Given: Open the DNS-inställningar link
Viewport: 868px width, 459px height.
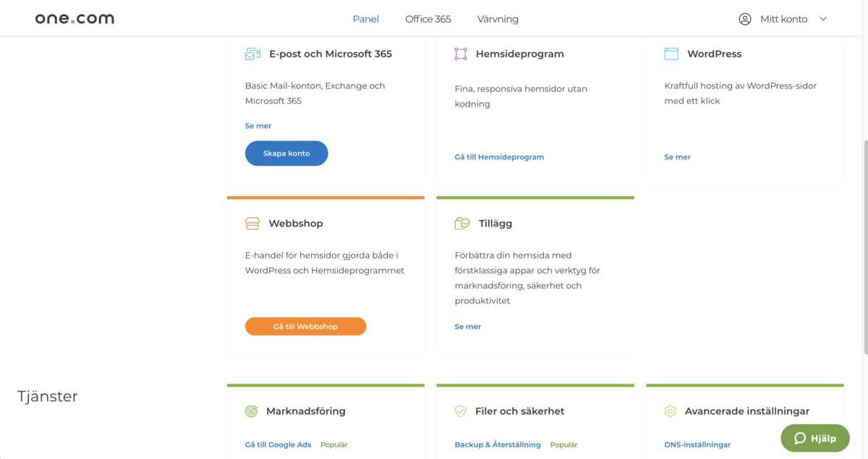Looking at the screenshot, I should 697,445.
